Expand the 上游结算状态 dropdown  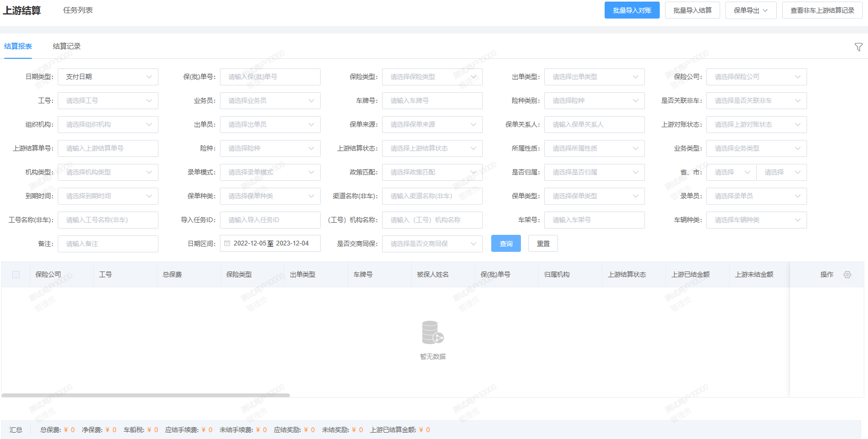tap(432, 148)
